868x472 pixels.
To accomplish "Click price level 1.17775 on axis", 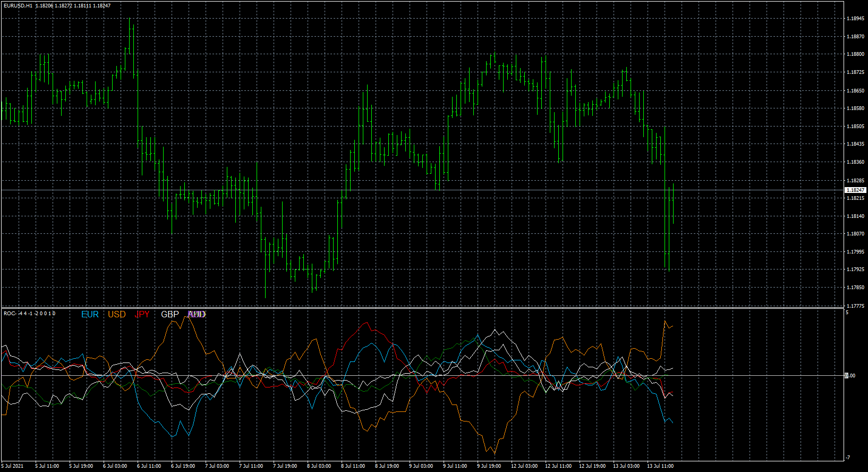I will 854,306.
